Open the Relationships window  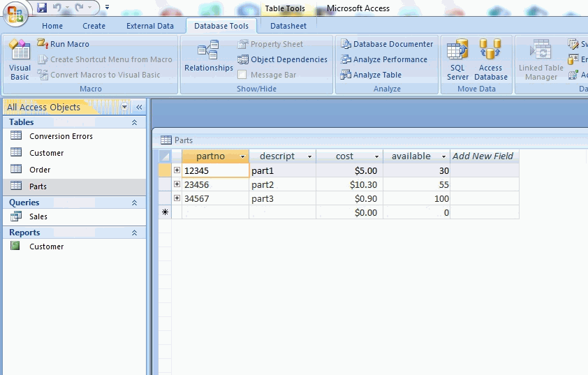pyautogui.click(x=209, y=57)
